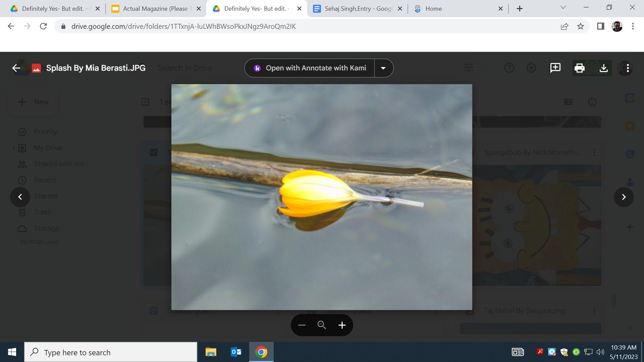Download the Splash image file
The width and height of the screenshot is (644, 362).
click(x=603, y=68)
